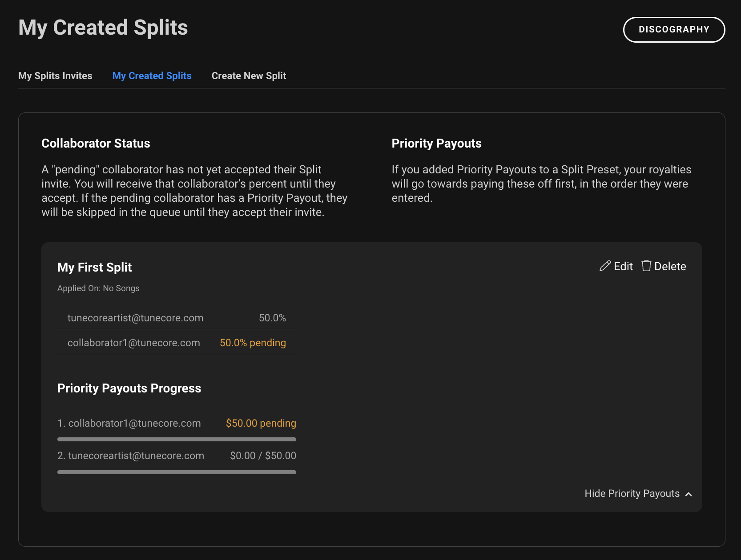This screenshot has height=560, width=741.
Task: Click the $50.00 pending payout amount
Action: [261, 423]
